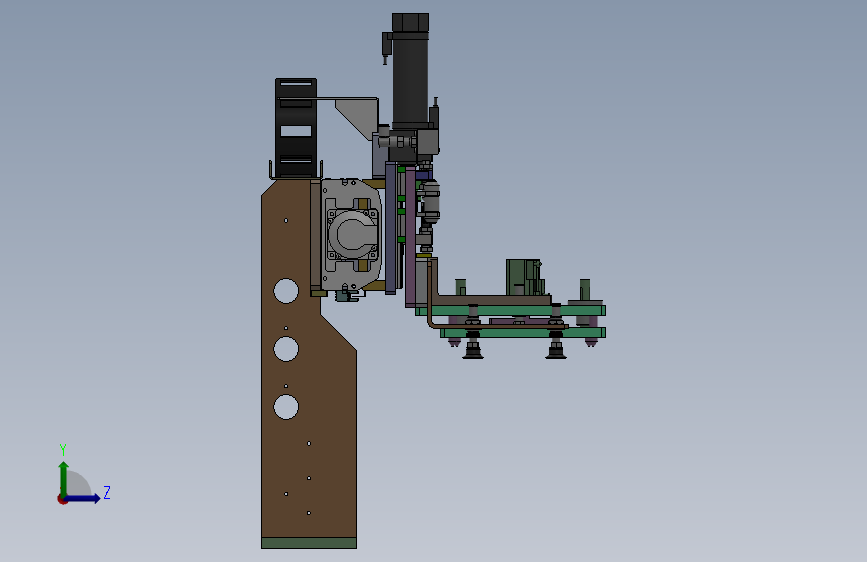Select the dark green block atop gripper arm
Screen dimensions: 867x562
click(523, 277)
